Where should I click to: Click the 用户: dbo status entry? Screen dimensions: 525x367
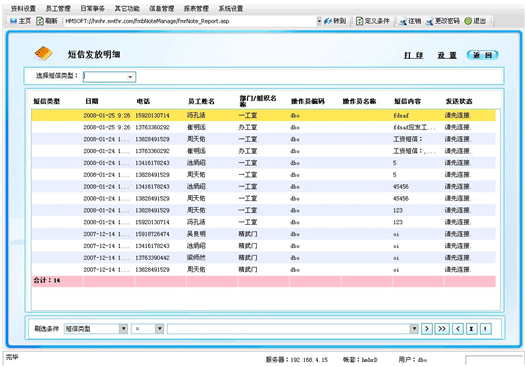413,360
